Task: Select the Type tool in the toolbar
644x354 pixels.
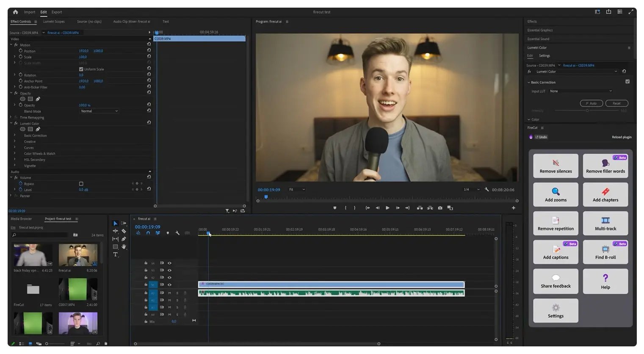Action: (x=115, y=254)
